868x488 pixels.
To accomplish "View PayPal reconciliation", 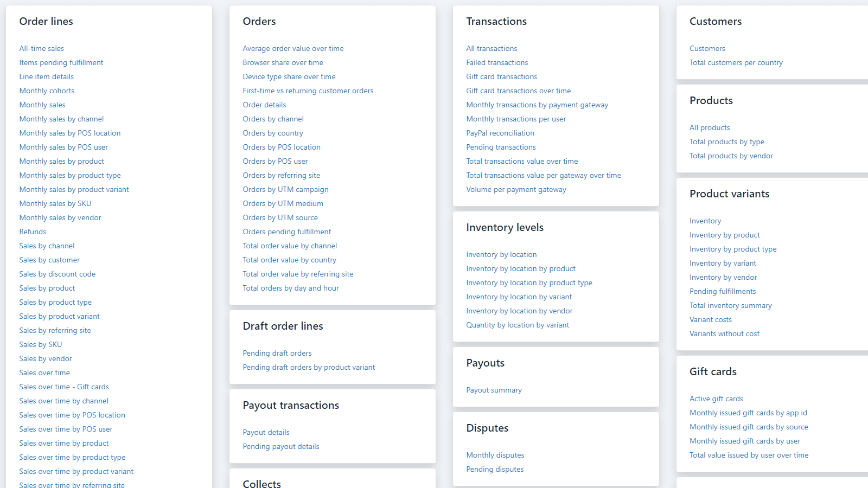I will 500,133.
